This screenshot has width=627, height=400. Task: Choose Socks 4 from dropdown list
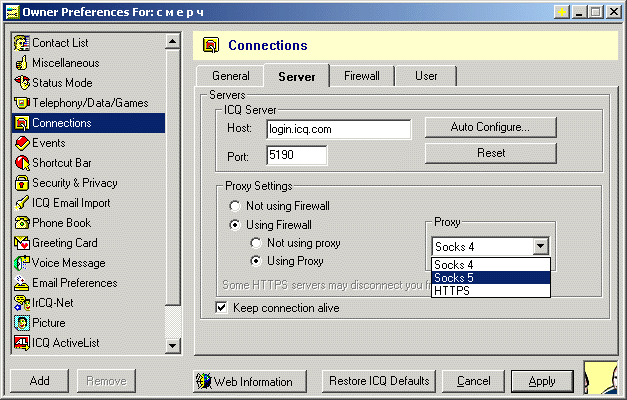[491, 264]
